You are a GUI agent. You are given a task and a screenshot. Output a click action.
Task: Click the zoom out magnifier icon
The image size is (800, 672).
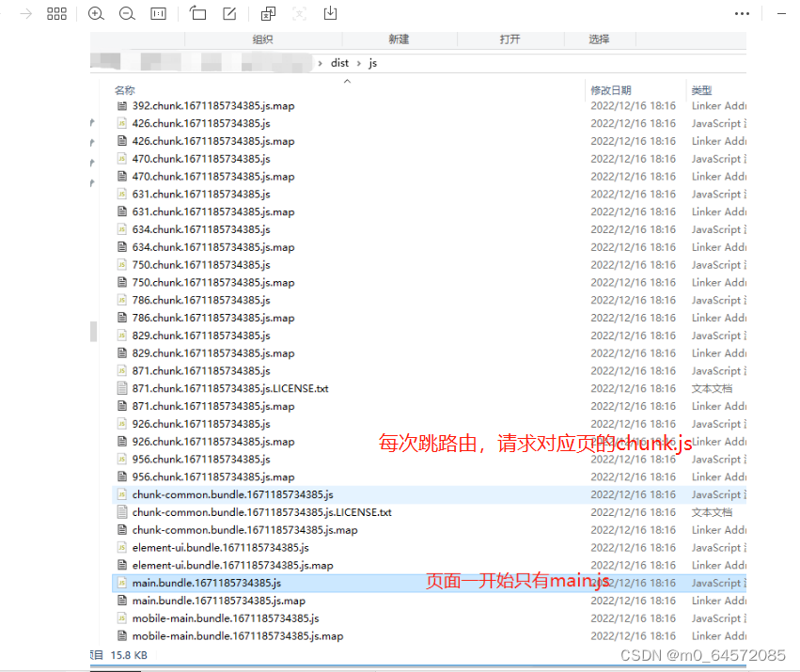(x=128, y=13)
